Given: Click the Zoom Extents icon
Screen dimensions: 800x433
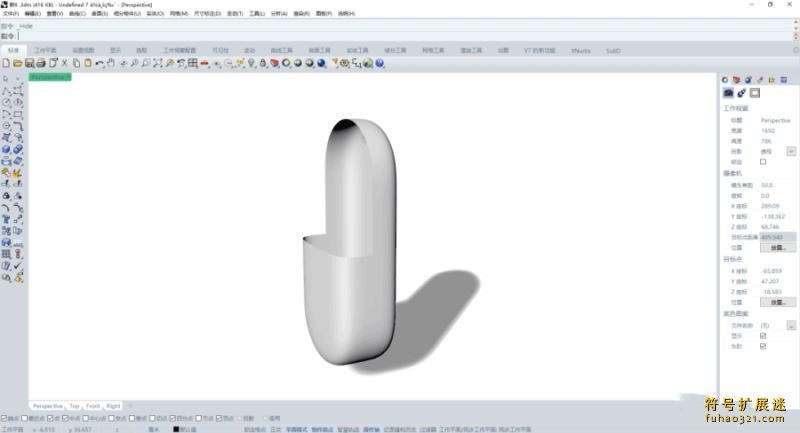Looking at the screenshot, I should (x=157, y=63).
